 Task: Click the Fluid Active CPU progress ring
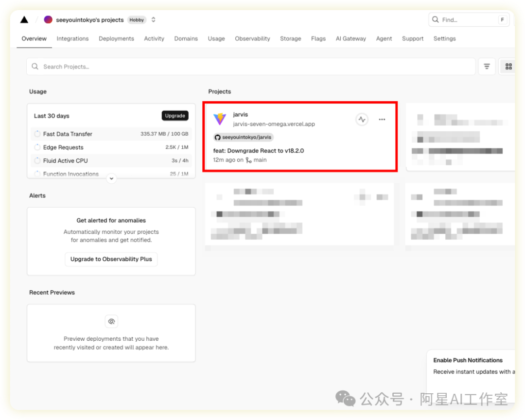(x=37, y=161)
